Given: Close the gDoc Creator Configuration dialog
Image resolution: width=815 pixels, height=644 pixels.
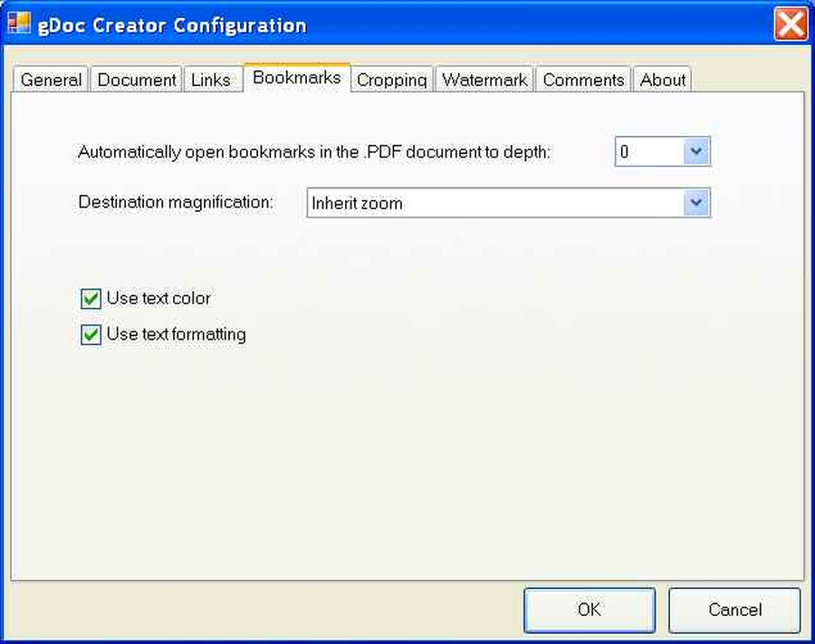Looking at the screenshot, I should tap(791, 24).
